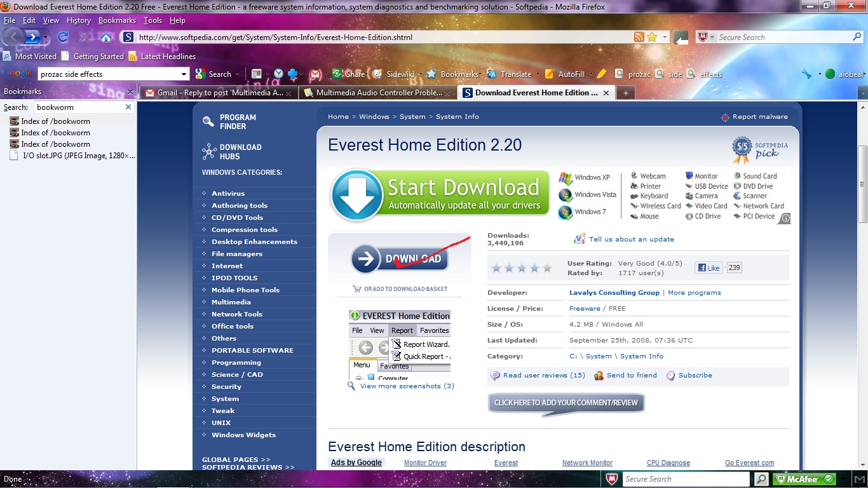This screenshot has width=868, height=488.
Task: Search using the magnifier in Secure Search box
Action: click(x=857, y=37)
